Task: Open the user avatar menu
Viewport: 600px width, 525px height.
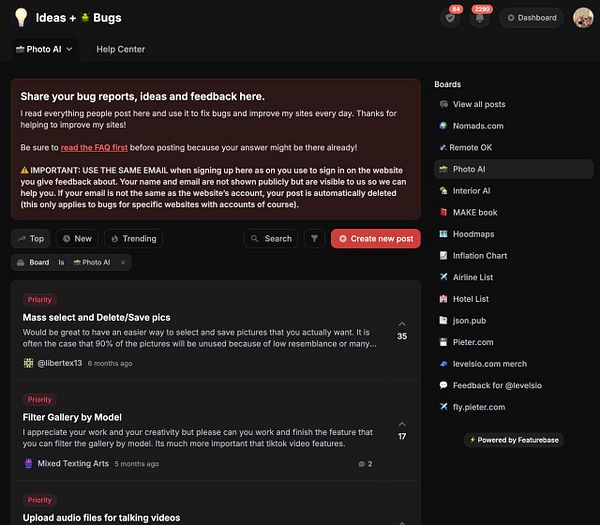Action: tap(583, 18)
